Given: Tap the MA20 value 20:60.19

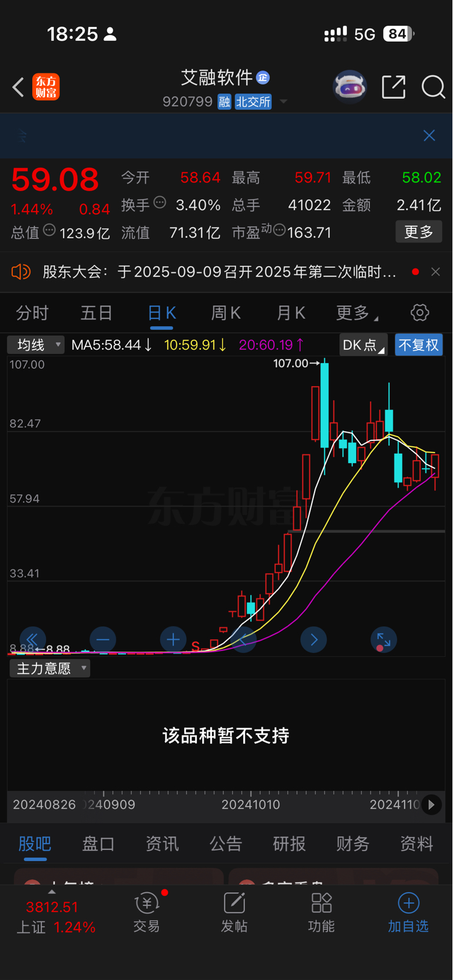Looking at the screenshot, I should tap(272, 345).
